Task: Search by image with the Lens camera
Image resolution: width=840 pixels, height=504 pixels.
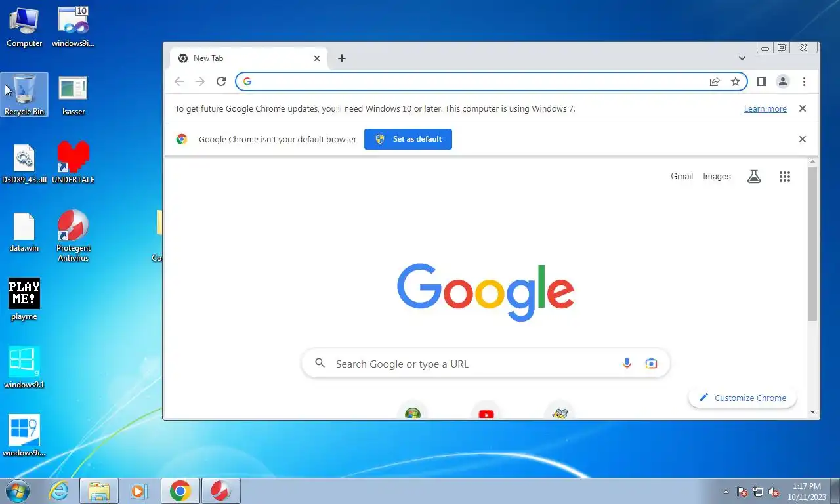Action: coord(651,364)
